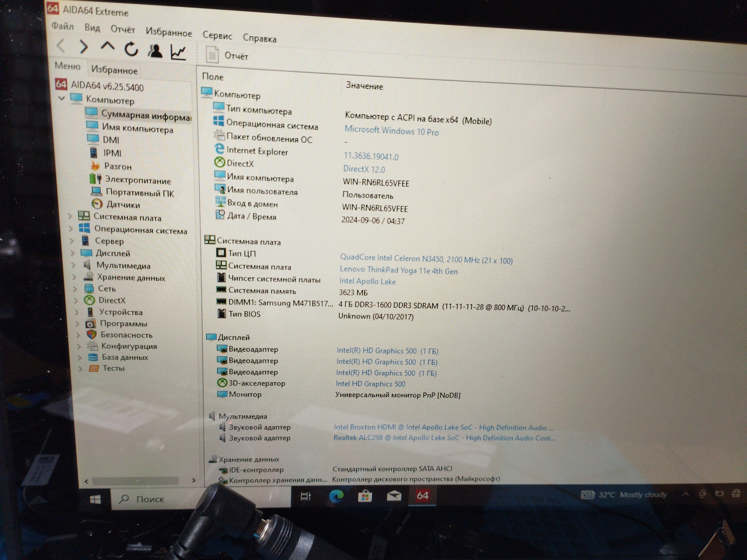This screenshot has height=560, width=747.
Task: Click the DirectX icon in the left tree
Action: (x=89, y=300)
